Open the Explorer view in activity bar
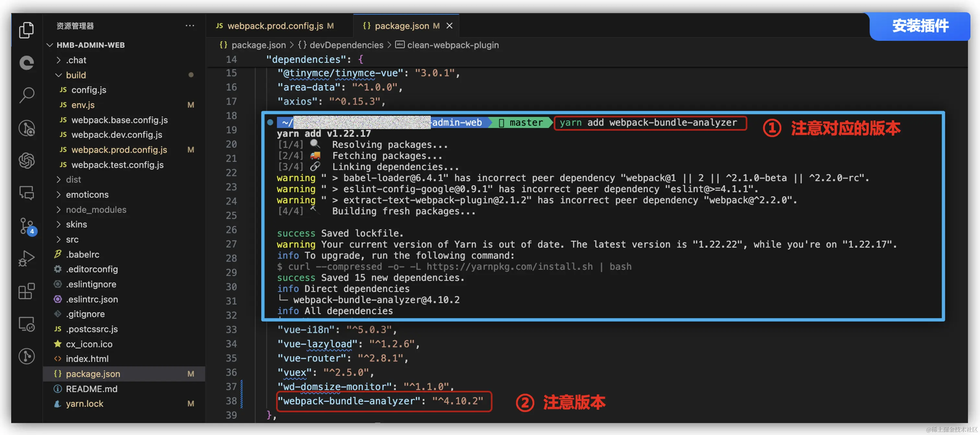The image size is (980, 435). point(27,30)
